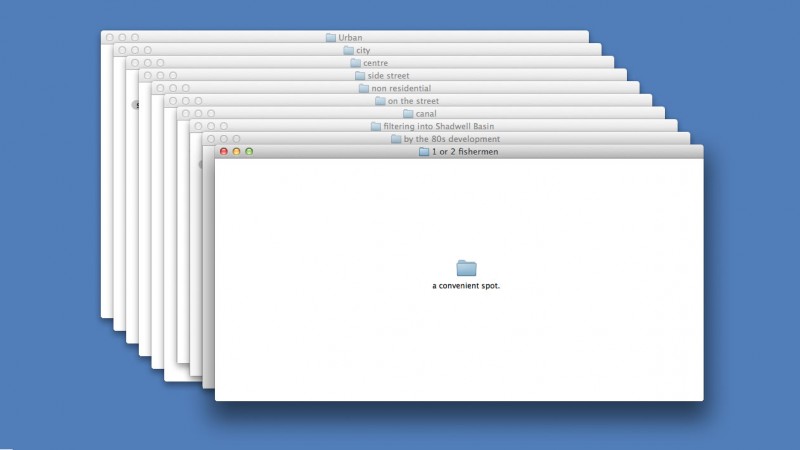Minimize the 'city' window using its middle gray button
The image size is (800, 450).
point(135,50)
